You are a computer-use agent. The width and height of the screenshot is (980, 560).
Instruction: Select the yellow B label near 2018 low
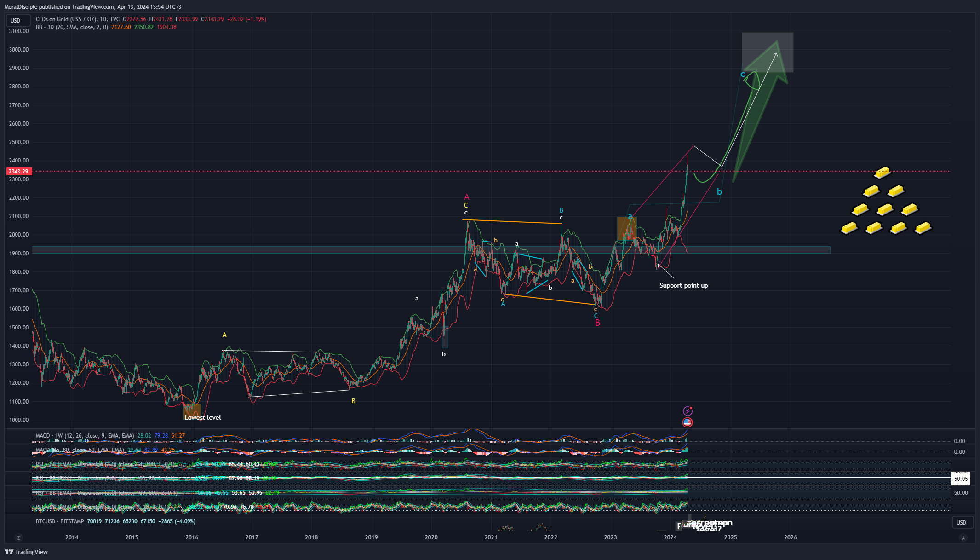353,401
